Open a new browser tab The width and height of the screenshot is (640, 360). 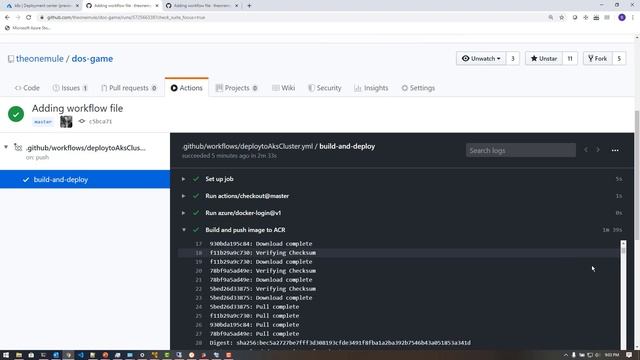[249, 6]
